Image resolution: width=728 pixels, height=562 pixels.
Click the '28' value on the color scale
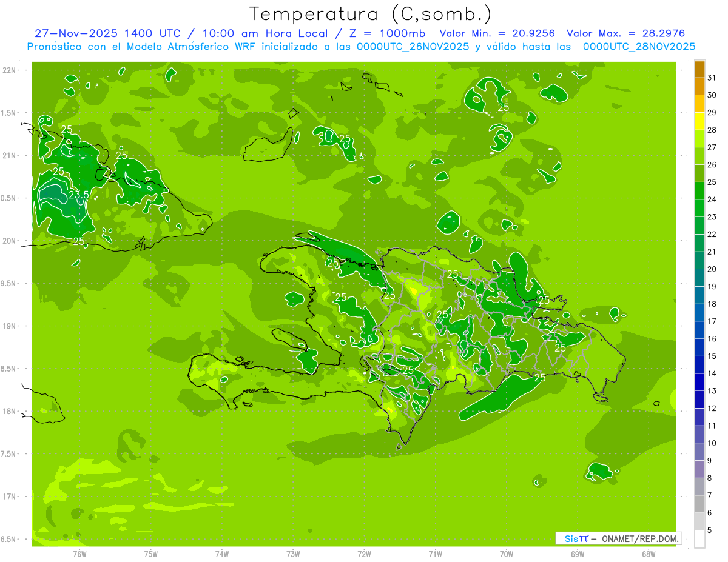tap(712, 130)
